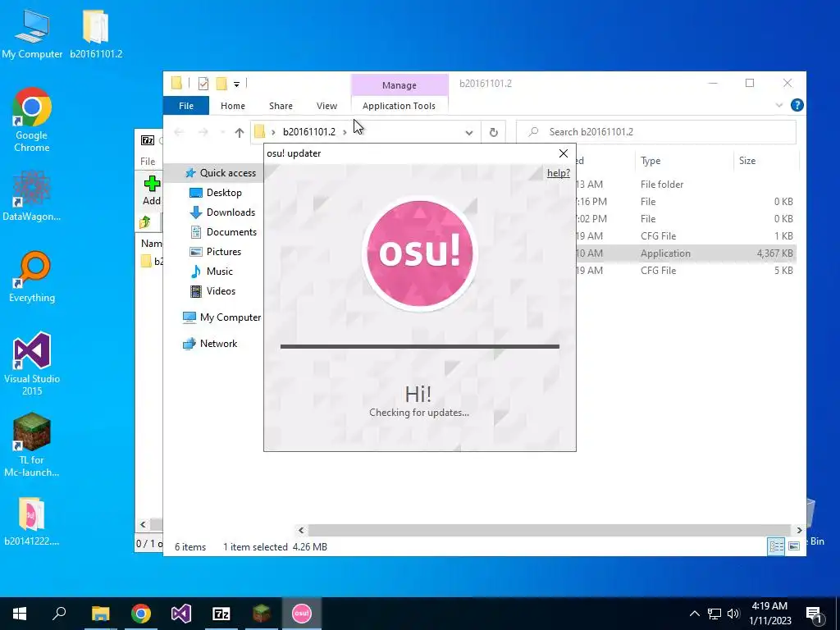Open TL for Mc-launcher desktop shortcut

point(32,445)
